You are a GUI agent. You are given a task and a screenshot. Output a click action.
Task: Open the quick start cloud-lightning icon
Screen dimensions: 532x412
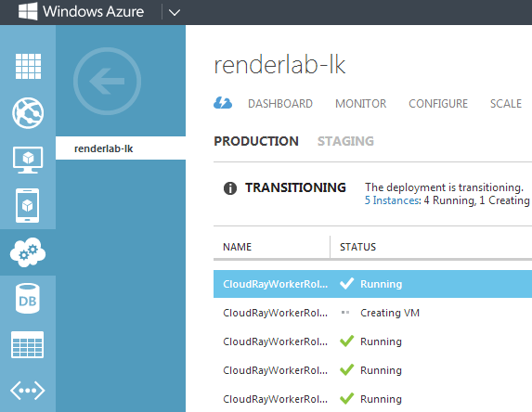223,103
